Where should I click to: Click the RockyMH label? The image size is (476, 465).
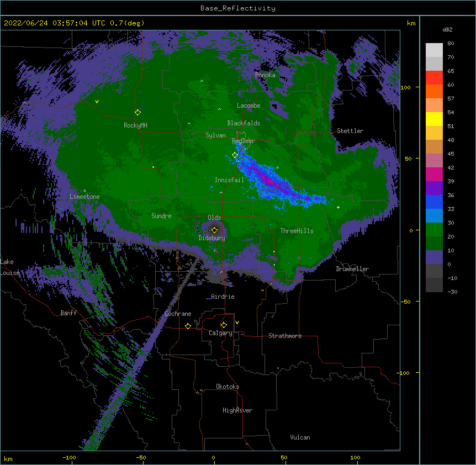(x=135, y=125)
